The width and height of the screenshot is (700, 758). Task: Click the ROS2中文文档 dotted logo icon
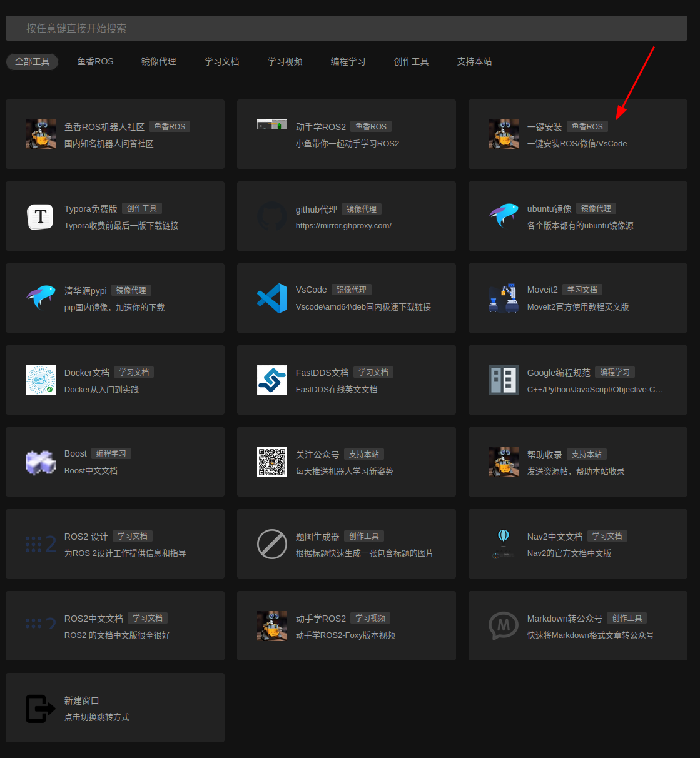pos(41,624)
